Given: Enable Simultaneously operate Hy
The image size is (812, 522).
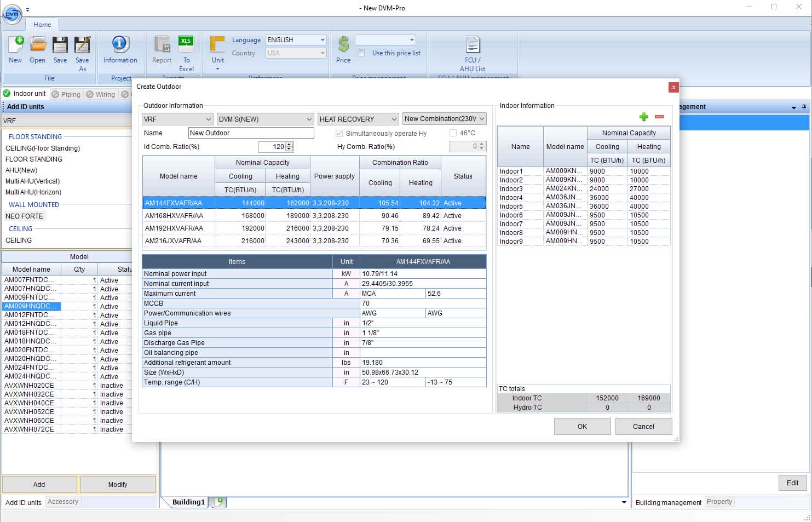Looking at the screenshot, I should coord(339,133).
